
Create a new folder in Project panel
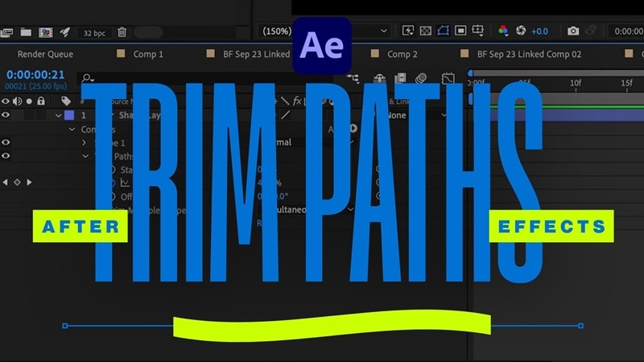(26, 32)
